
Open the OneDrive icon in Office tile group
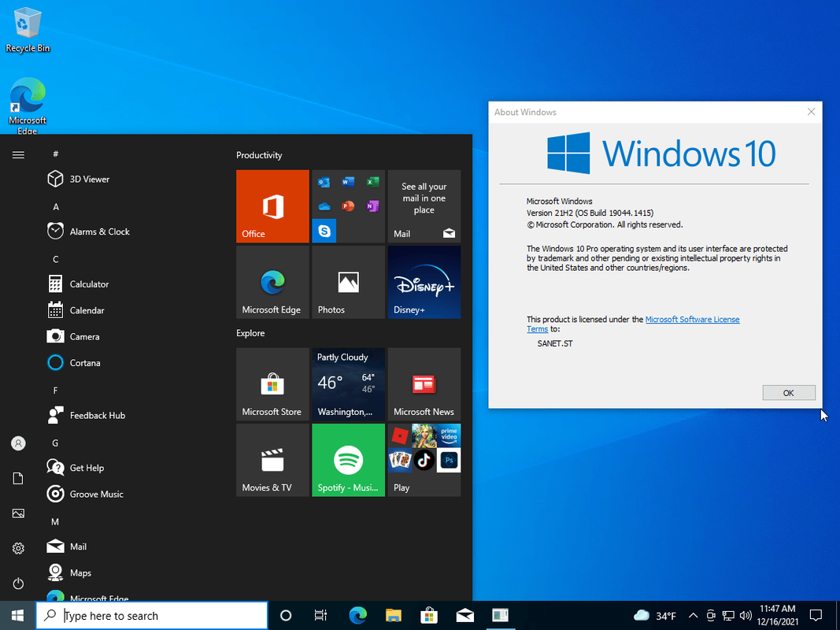(x=324, y=206)
